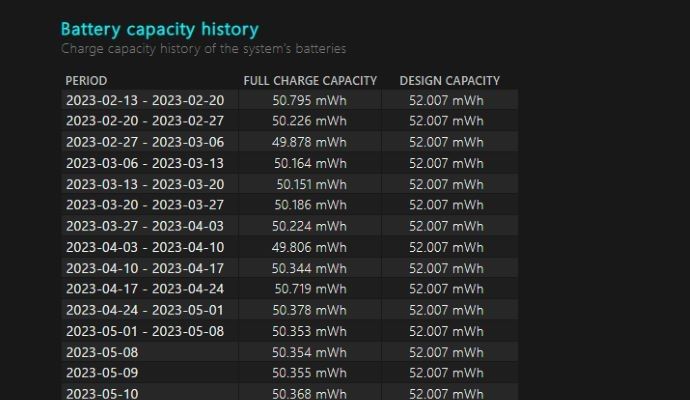The image size is (690, 400).
Task: Select the DESIGN CAPACITY column header
Action: tap(450, 81)
